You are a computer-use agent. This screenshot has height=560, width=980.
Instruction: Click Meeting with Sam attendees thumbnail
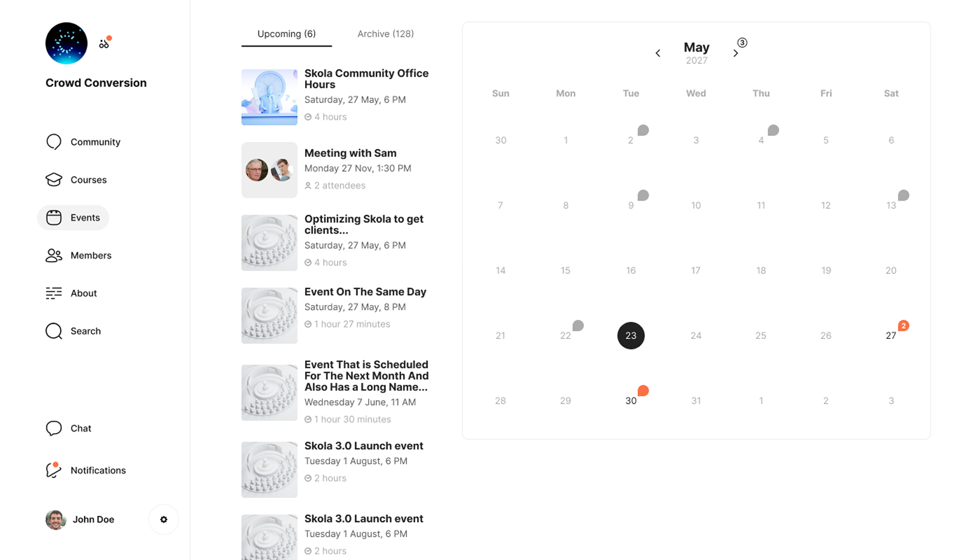[269, 170]
